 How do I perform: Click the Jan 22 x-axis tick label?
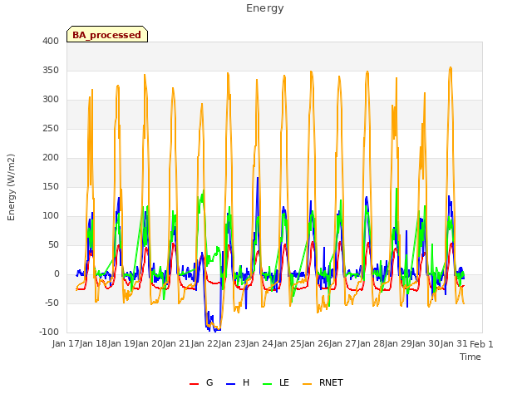[204, 344]
